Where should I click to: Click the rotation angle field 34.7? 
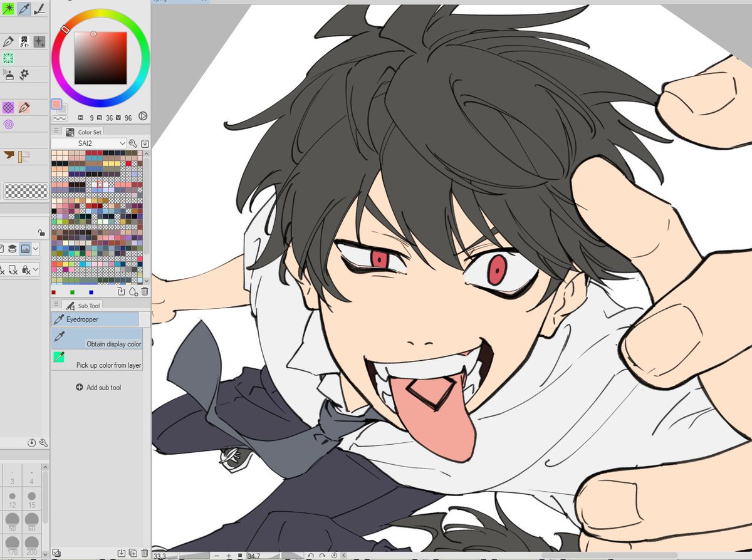(254, 556)
